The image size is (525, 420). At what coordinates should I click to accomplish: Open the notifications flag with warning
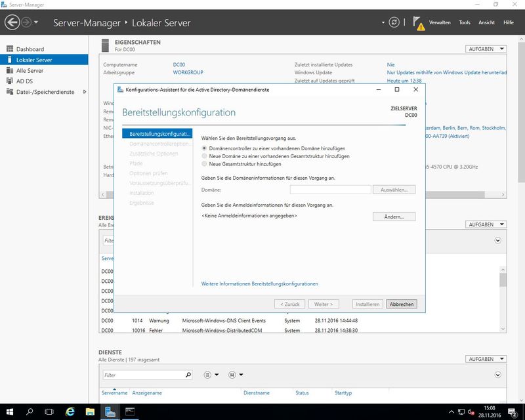pos(418,23)
